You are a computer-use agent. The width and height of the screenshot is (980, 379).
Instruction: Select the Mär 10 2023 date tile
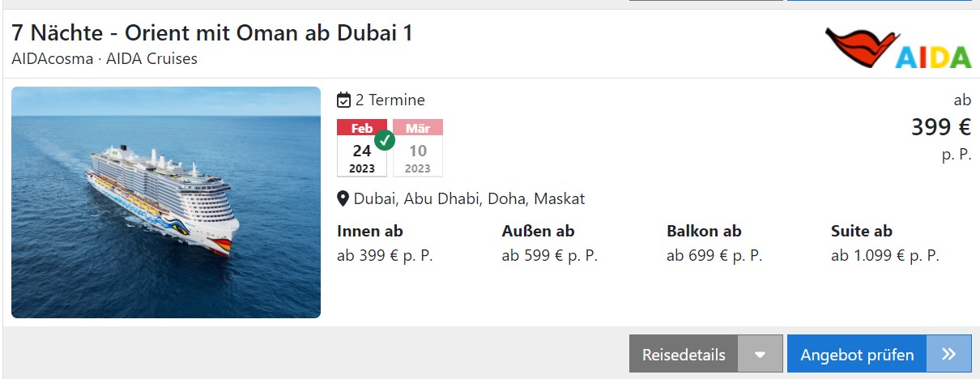pos(418,148)
